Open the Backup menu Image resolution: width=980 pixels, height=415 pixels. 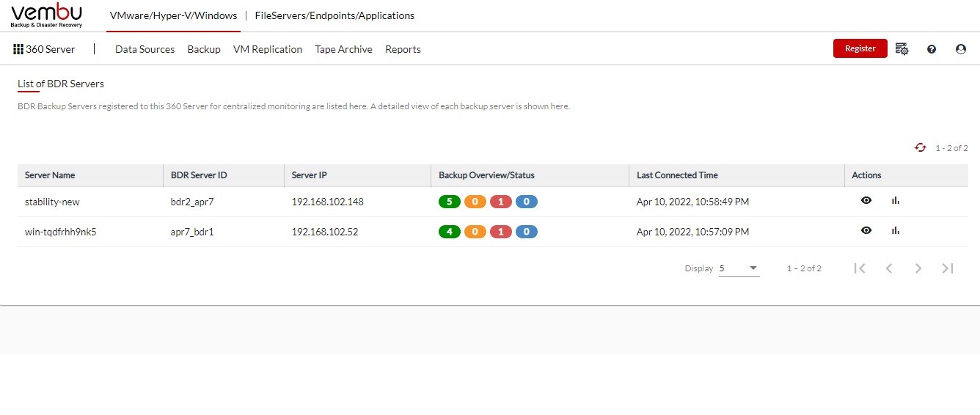click(204, 49)
